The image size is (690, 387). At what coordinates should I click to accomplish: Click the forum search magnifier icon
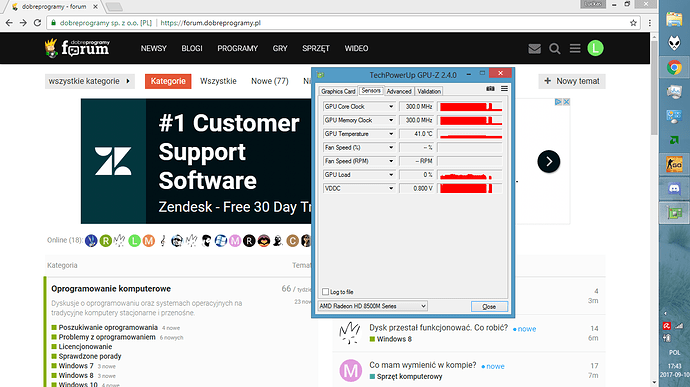point(554,48)
